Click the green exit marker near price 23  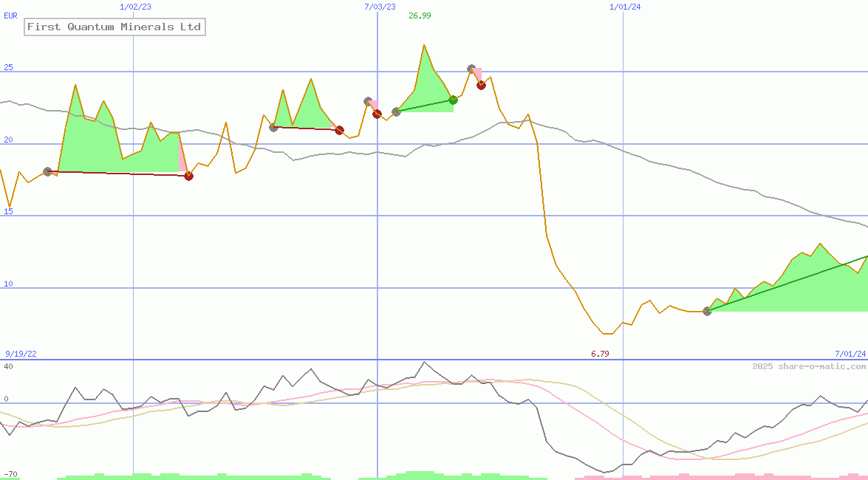click(x=454, y=100)
